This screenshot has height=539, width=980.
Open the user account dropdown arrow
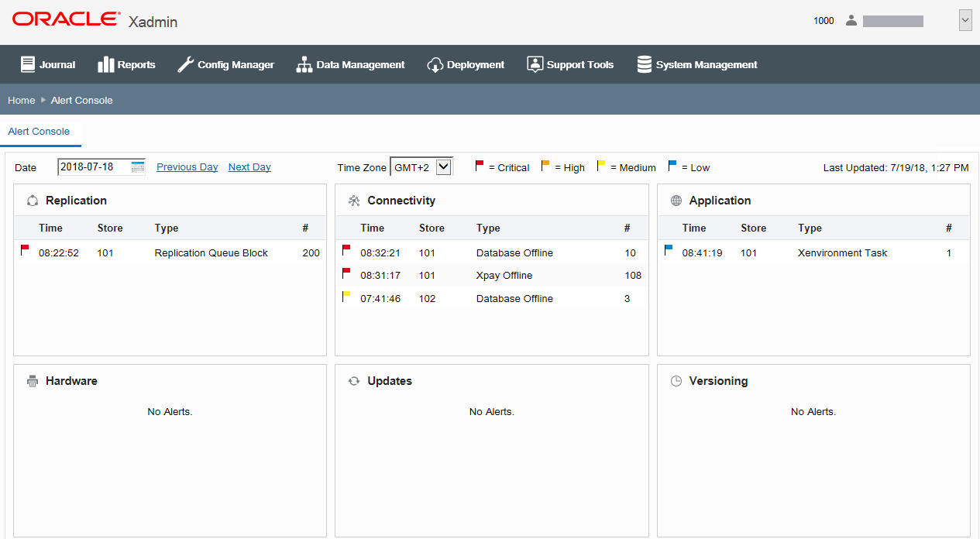(x=965, y=21)
